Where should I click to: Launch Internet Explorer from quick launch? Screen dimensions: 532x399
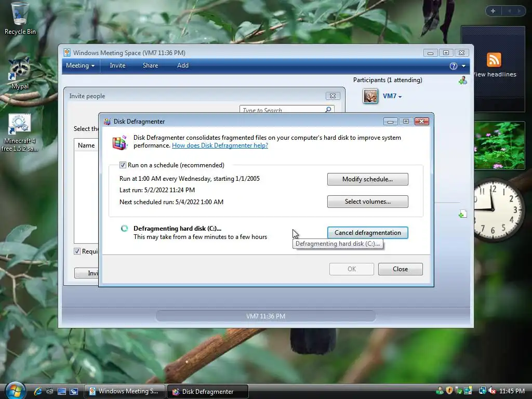pyautogui.click(x=37, y=391)
